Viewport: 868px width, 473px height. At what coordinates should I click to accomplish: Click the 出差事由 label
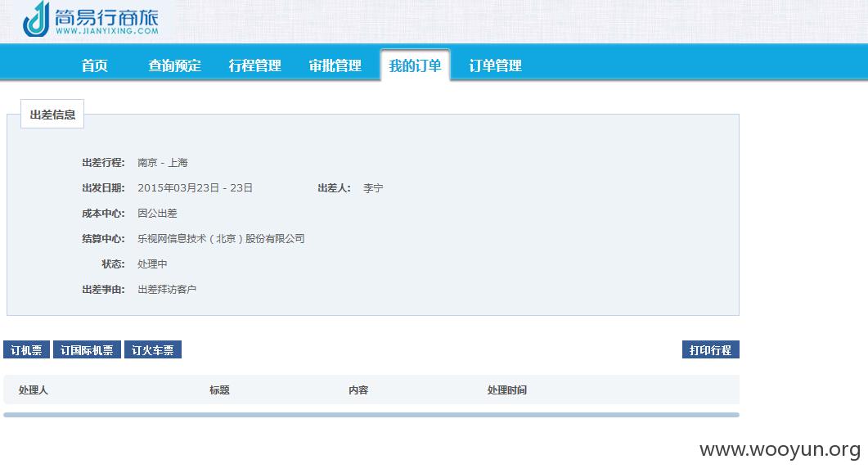(104, 290)
